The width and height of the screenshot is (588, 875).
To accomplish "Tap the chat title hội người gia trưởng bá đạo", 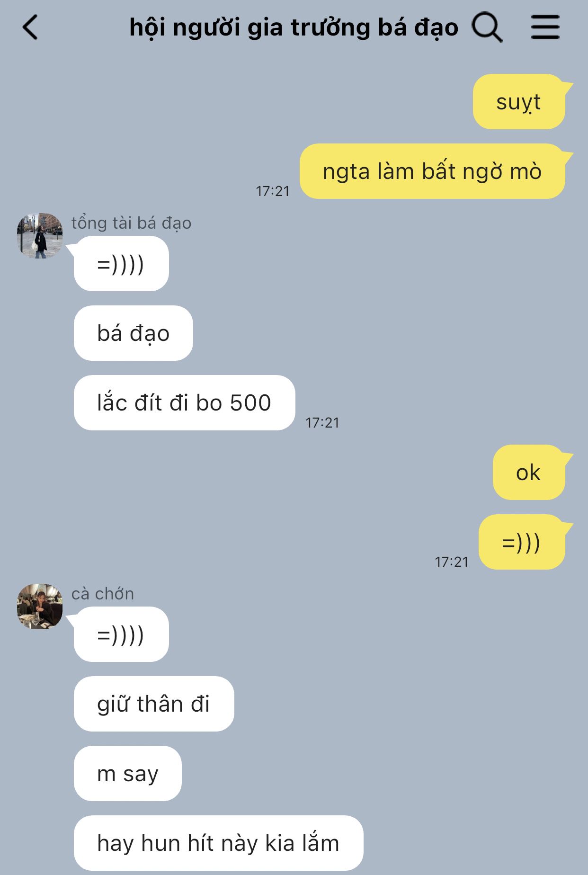I will (294, 27).
